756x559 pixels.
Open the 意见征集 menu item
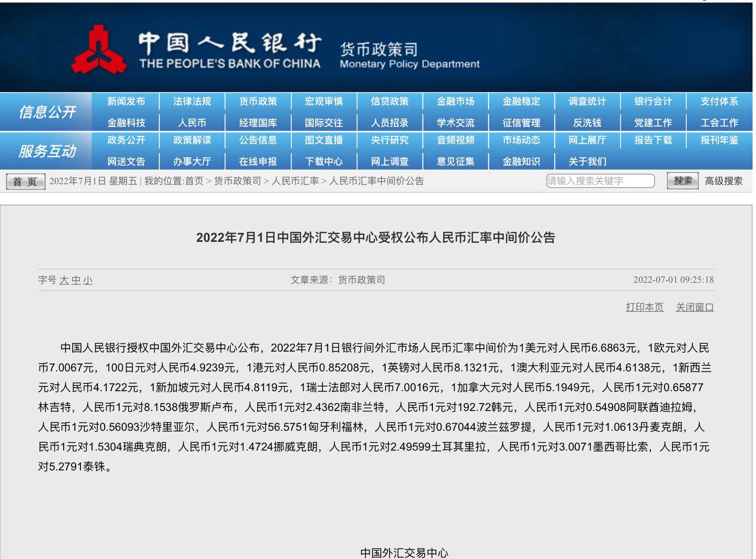click(x=455, y=161)
